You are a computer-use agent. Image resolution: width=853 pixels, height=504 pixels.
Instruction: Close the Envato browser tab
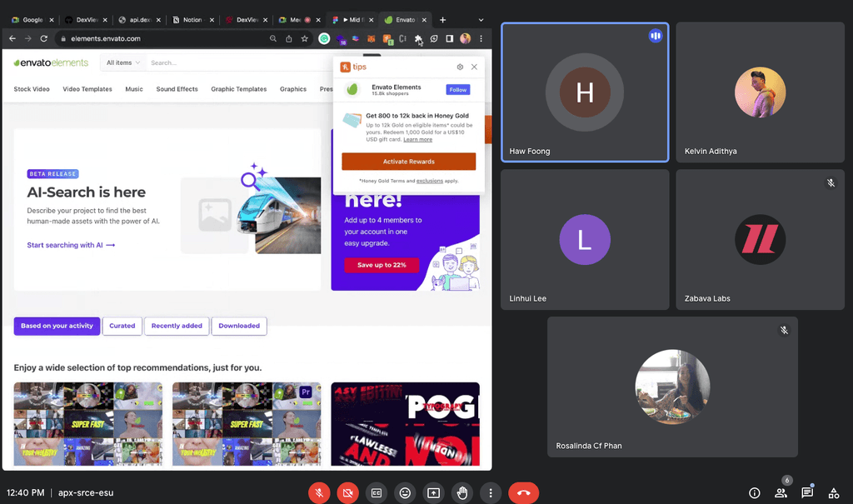point(424,20)
